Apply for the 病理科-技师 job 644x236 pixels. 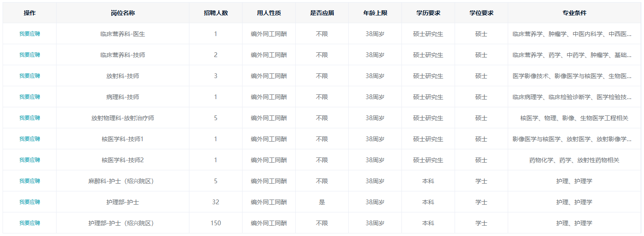coord(30,97)
